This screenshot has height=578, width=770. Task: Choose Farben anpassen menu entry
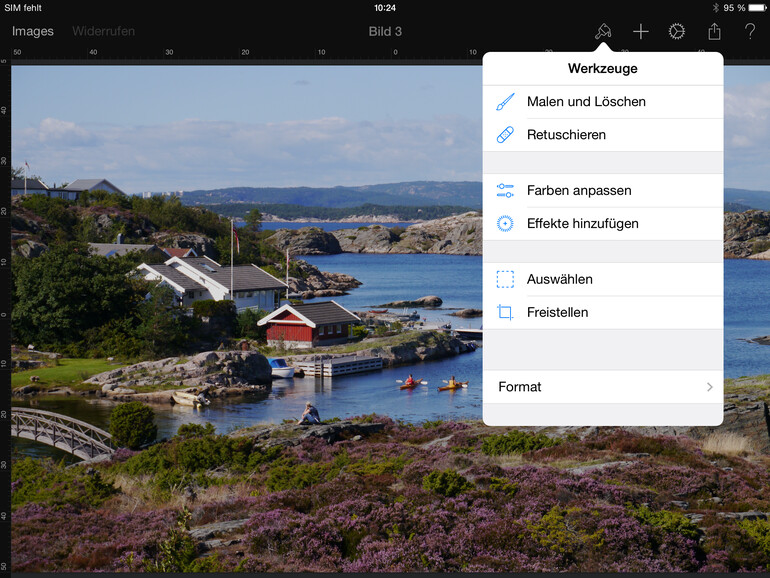click(603, 191)
